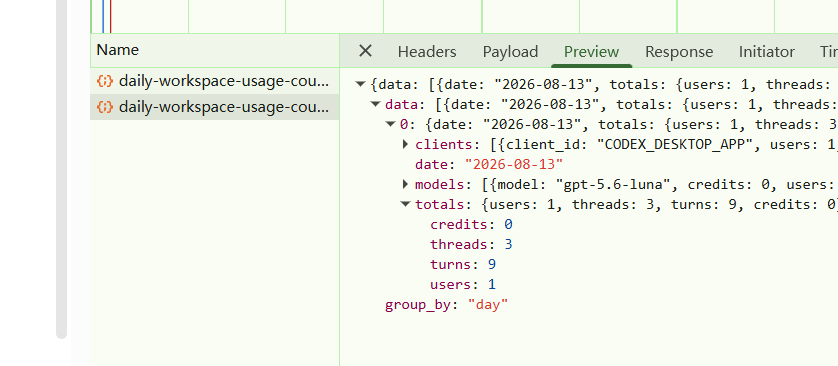Select the highlighted second daily-workspace-usage-cou request

(x=214, y=107)
